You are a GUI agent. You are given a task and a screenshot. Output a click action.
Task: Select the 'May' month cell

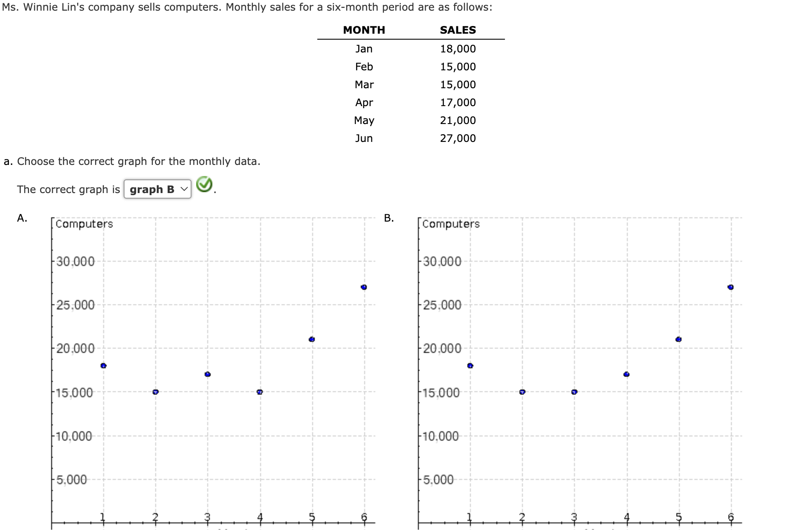(364, 120)
